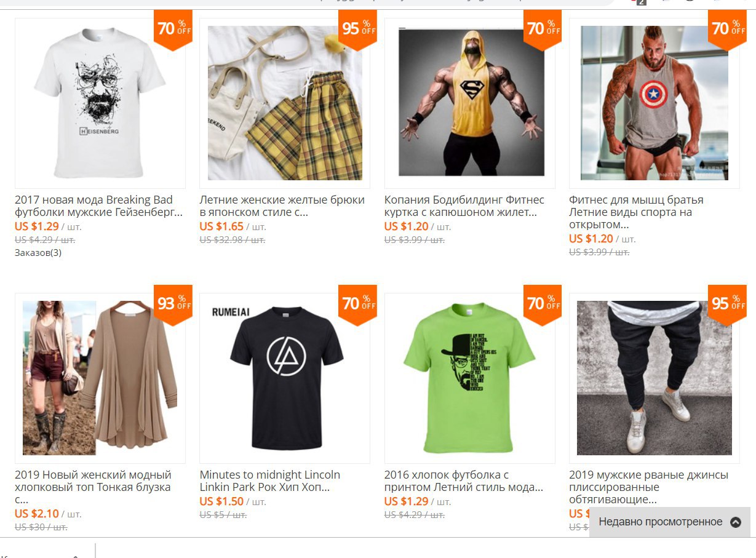
Task: Open the black Linkin Park t-shirt image
Action: coord(285,378)
